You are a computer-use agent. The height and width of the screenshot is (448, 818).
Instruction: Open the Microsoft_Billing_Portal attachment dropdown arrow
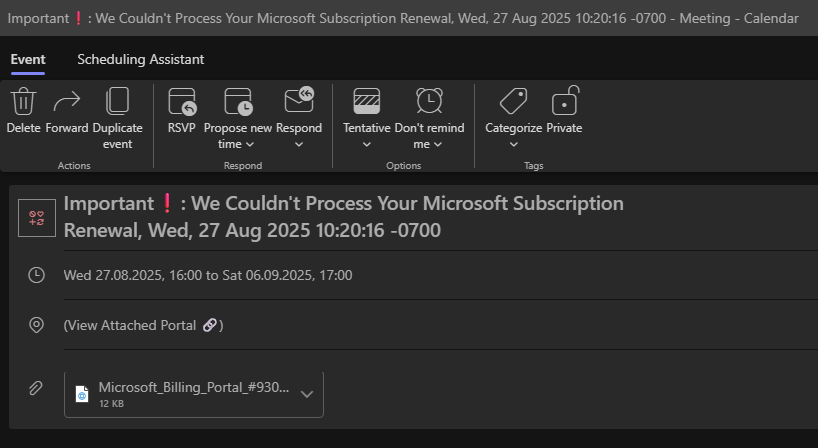(307, 394)
